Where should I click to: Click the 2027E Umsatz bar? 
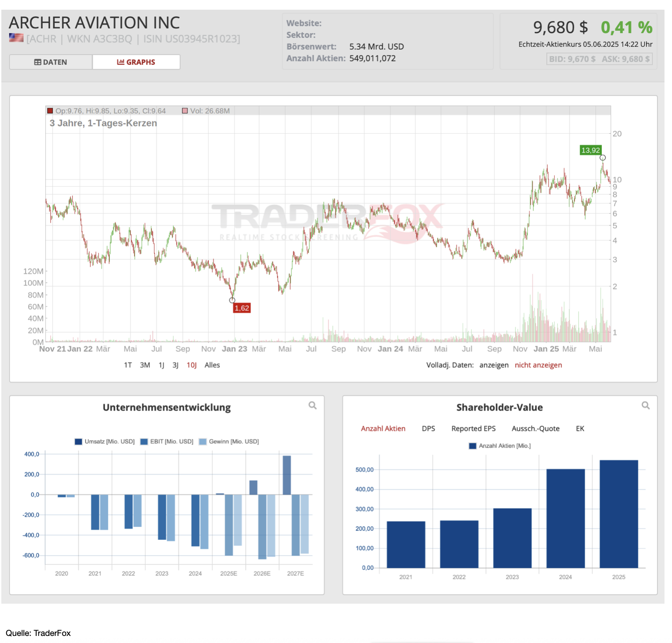click(x=287, y=475)
